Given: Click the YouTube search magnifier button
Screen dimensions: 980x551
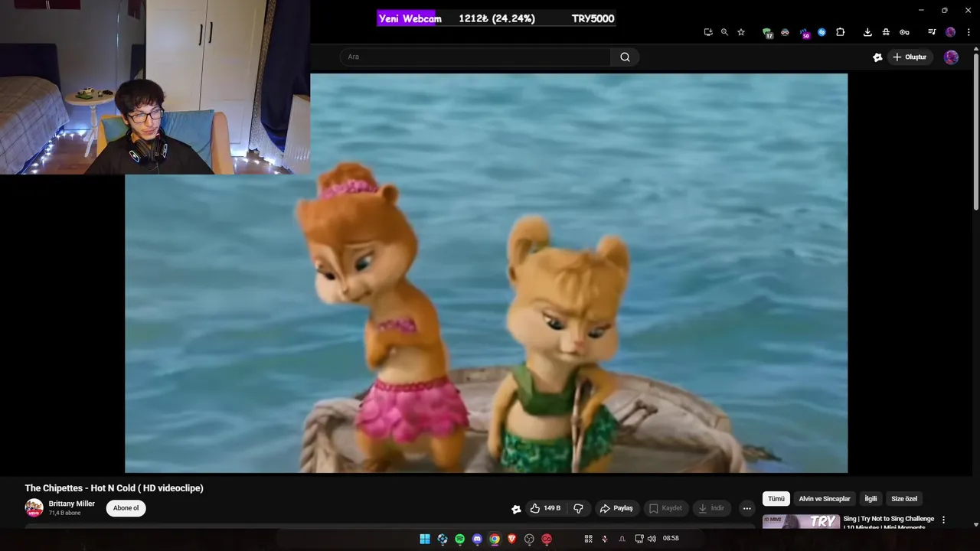Looking at the screenshot, I should 625,57.
